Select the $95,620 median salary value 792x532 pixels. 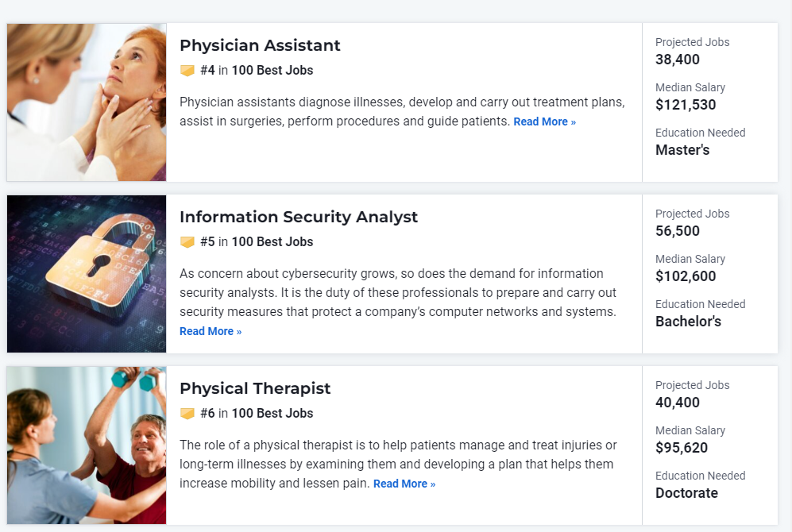[x=682, y=448]
